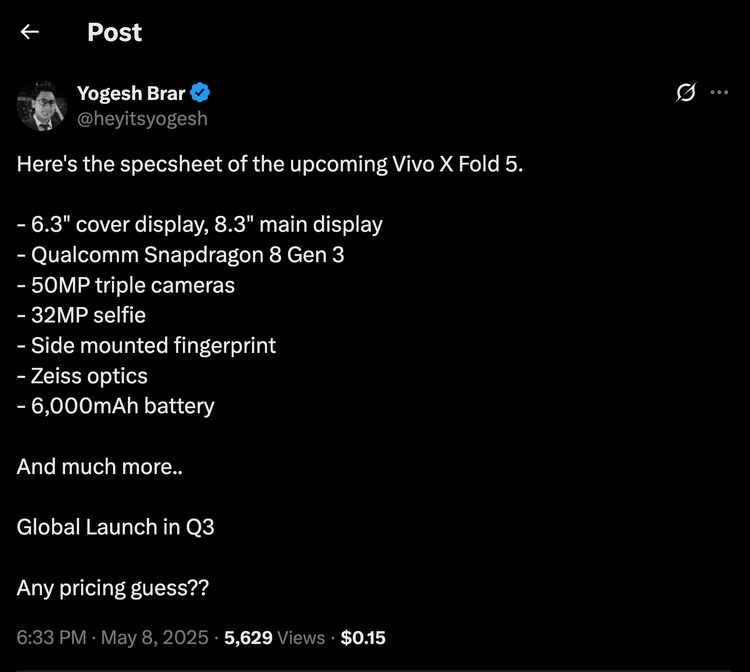Open the 6:33 PM timestamp link
750x672 pixels.
click(x=50, y=637)
